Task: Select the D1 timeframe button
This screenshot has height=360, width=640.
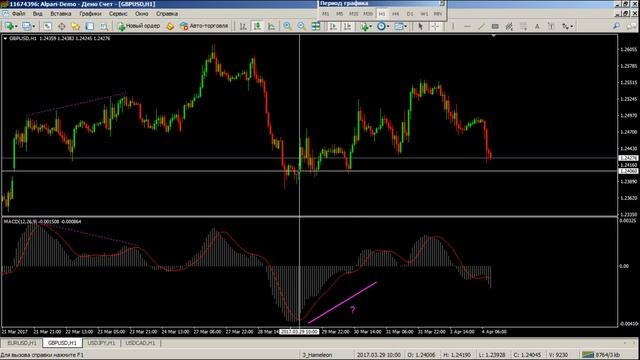Action: [x=410, y=14]
